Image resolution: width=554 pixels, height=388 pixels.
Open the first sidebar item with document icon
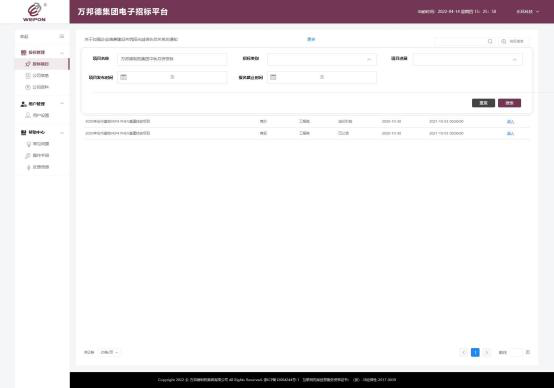pyautogui.click(x=37, y=76)
